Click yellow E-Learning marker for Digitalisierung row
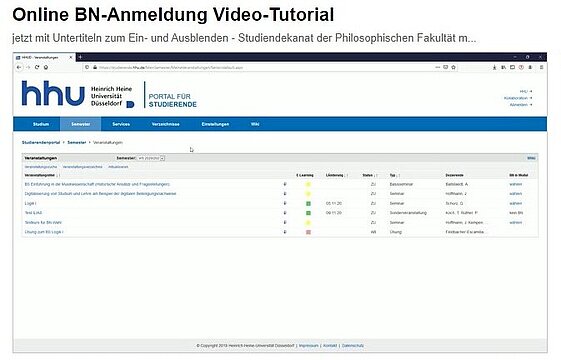The height and width of the screenshot is (360, 561). [x=308, y=194]
